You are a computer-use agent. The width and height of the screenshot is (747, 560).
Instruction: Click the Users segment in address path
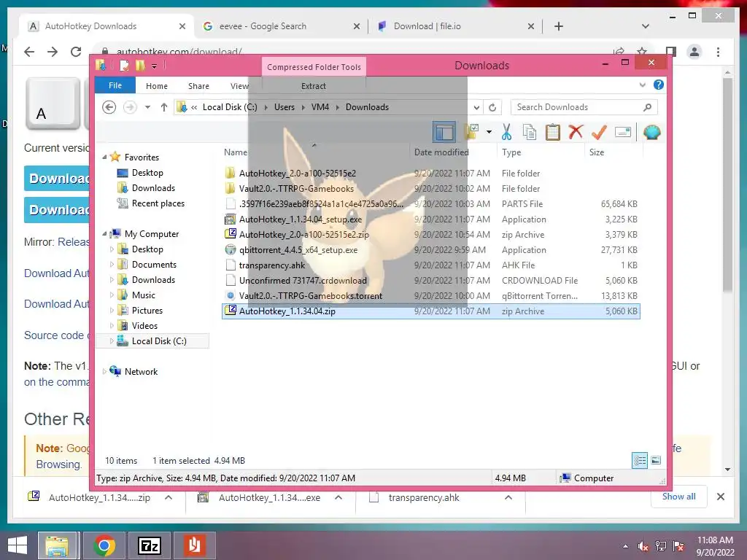click(x=285, y=107)
